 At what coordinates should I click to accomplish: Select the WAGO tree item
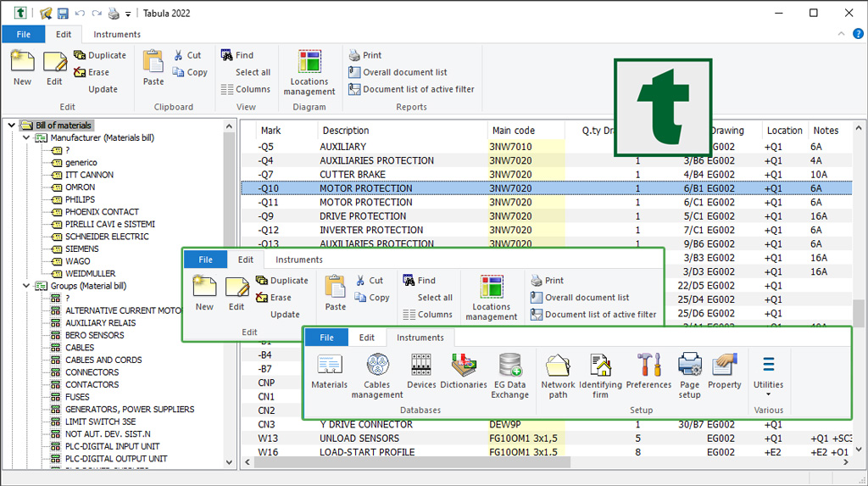pyautogui.click(x=77, y=261)
